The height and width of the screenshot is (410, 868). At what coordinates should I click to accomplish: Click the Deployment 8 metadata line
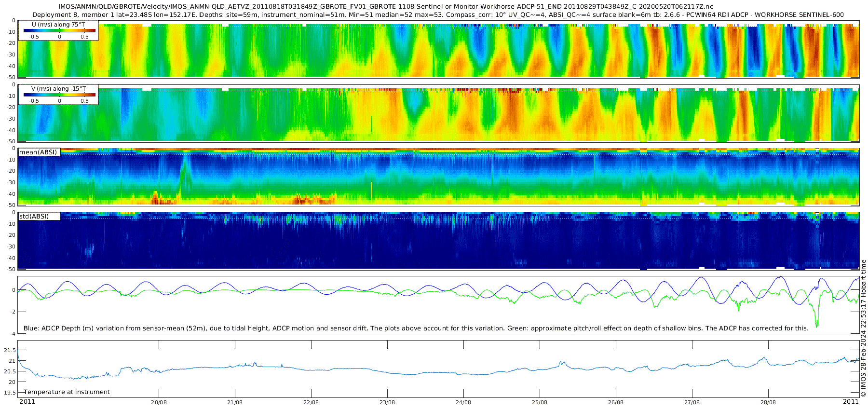pyautogui.click(x=438, y=14)
